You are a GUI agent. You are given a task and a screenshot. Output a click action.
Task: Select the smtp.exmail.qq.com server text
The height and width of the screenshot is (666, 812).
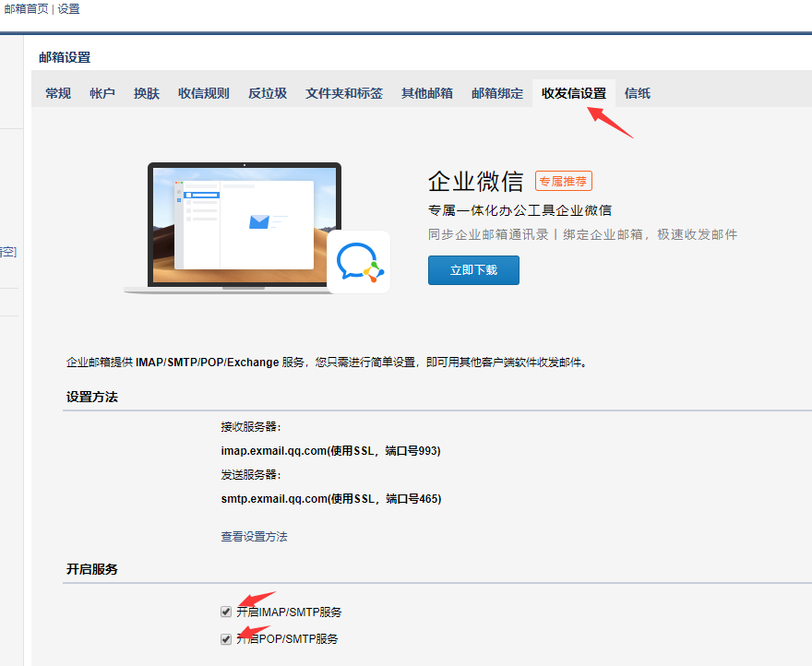click(331, 499)
